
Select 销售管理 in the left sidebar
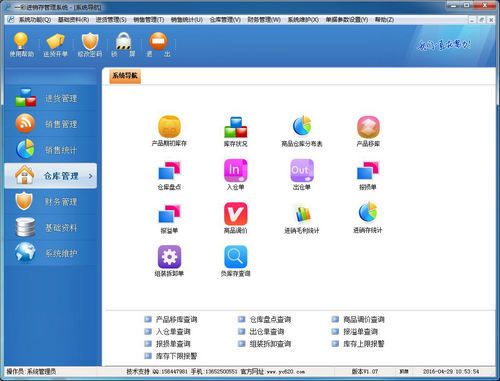[51, 124]
